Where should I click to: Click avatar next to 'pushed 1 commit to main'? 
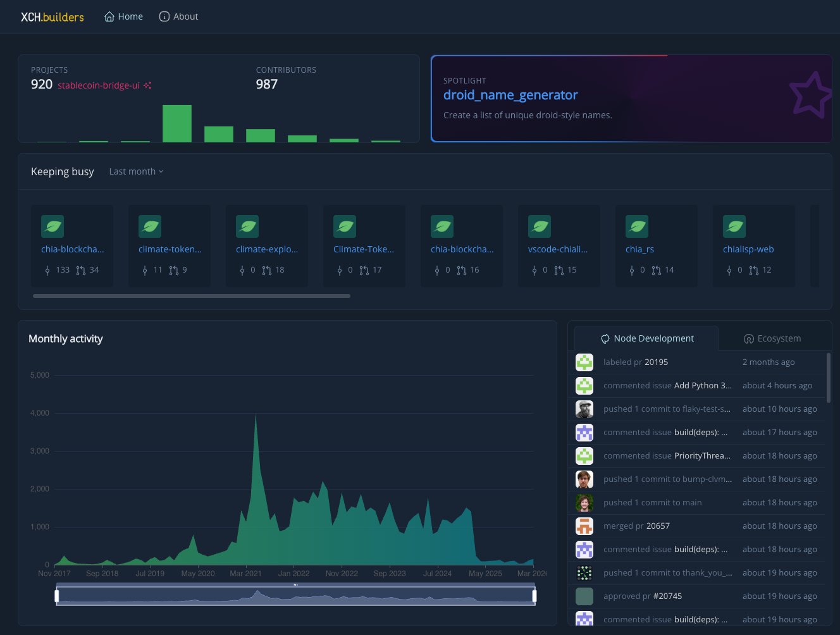[584, 503]
